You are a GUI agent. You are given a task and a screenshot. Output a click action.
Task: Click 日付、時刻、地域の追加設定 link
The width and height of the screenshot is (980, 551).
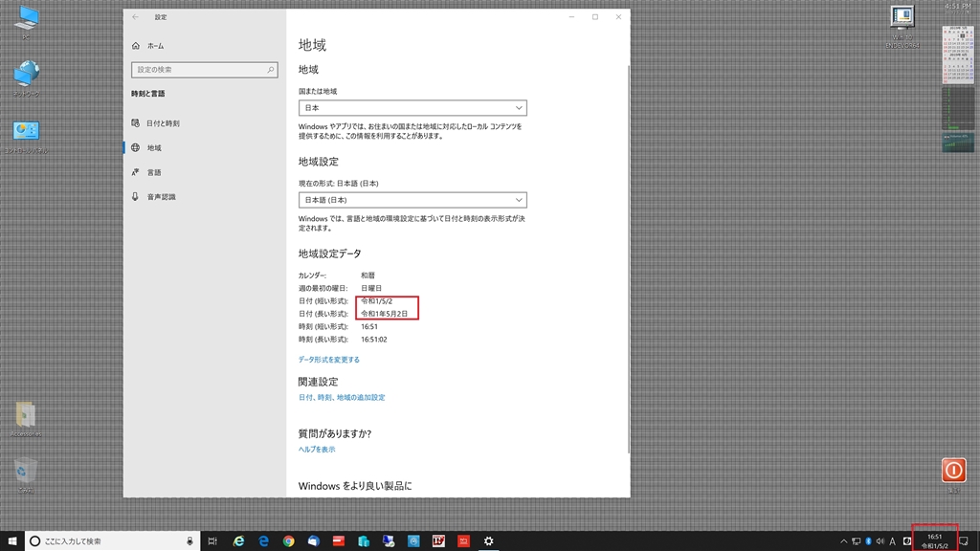342,397
